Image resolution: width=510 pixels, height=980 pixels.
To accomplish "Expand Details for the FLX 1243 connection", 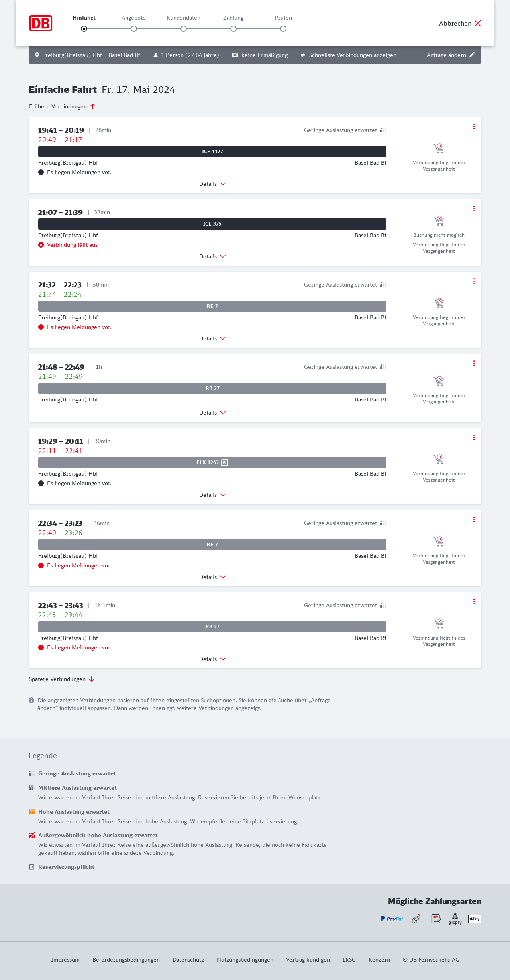I will [x=212, y=495].
